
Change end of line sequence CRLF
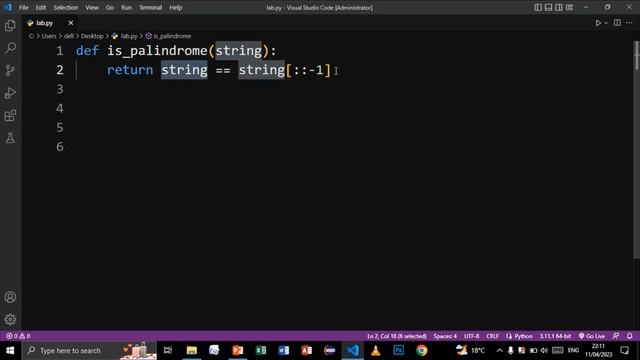pyautogui.click(x=492, y=336)
